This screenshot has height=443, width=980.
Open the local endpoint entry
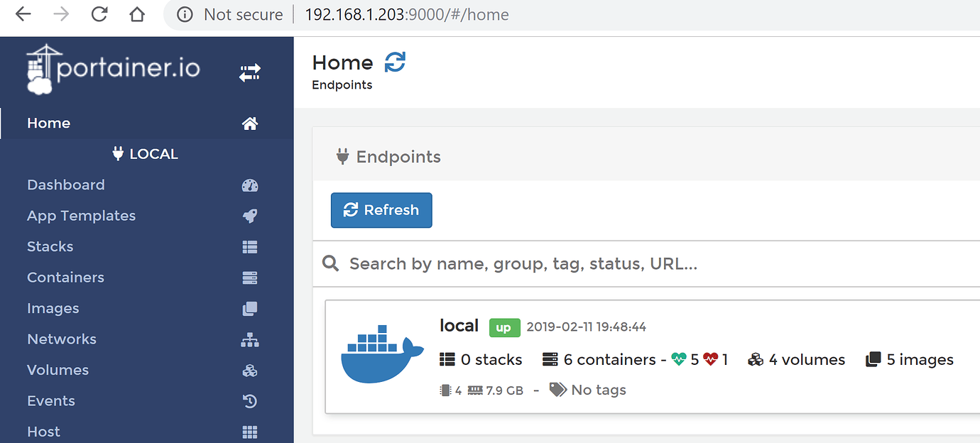tap(459, 326)
